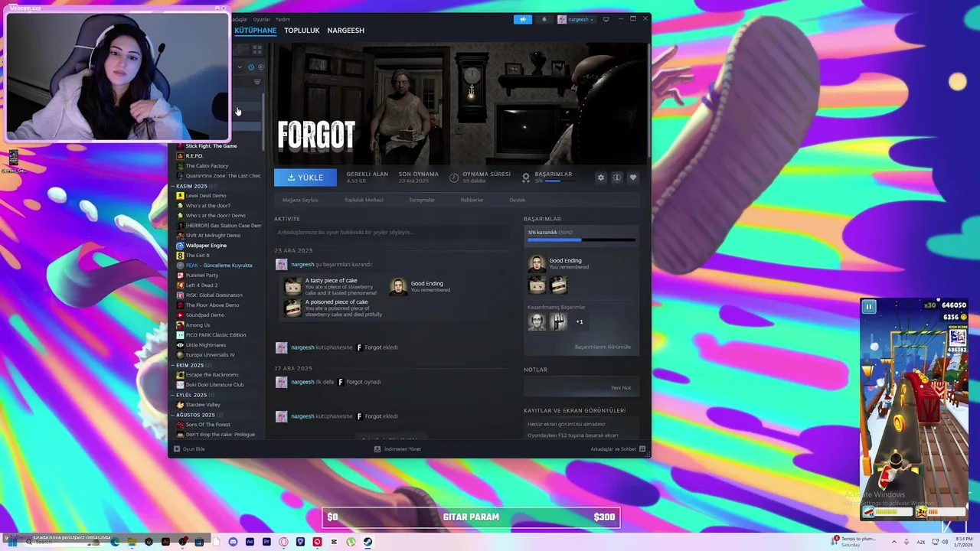
Task: Open the game settings gear for Forgot
Action: 601,178
